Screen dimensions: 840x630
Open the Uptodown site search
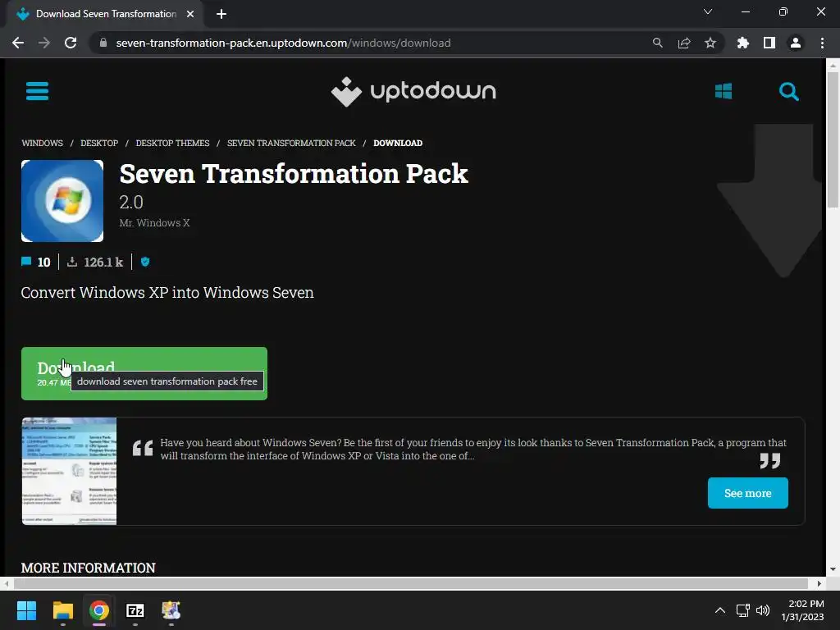[x=788, y=92]
